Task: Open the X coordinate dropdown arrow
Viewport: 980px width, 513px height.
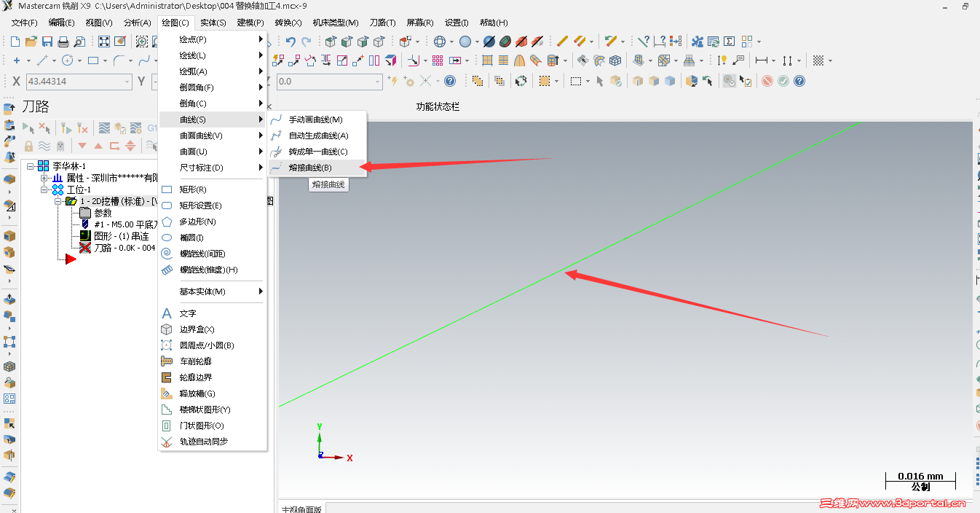Action: point(127,81)
